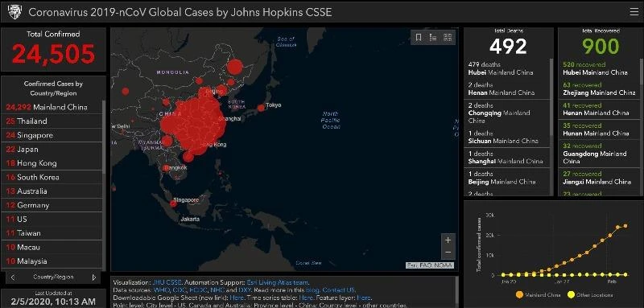Select Hong Kong row in confirmed cases list
This screenshot has height=308, width=644.
52,163
